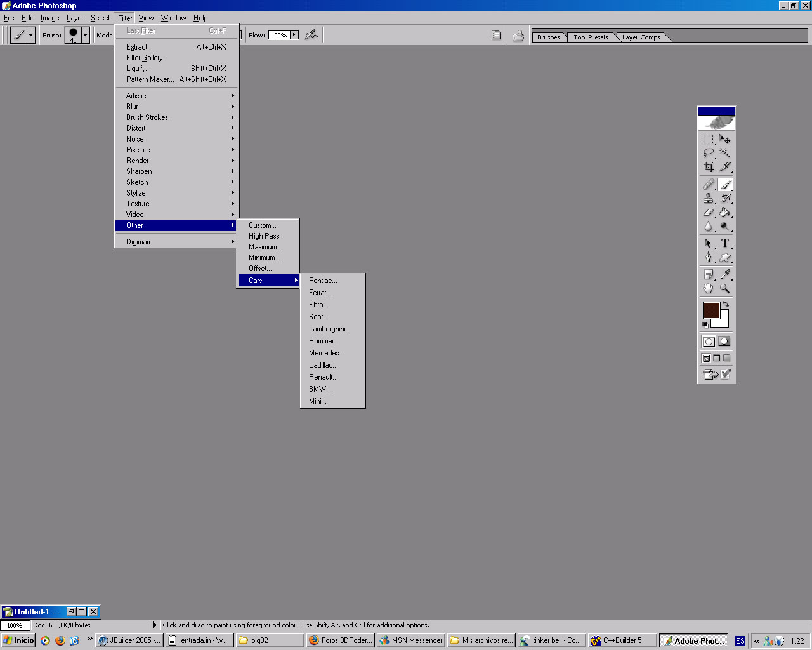Screen dimensions: 812x650
Task: Select the Blur tool droplet in the toolbox
Action: click(709, 227)
